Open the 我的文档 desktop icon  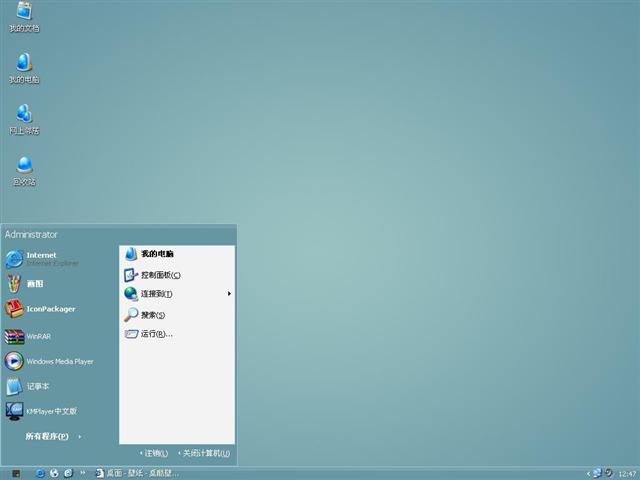[x=24, y=17]
